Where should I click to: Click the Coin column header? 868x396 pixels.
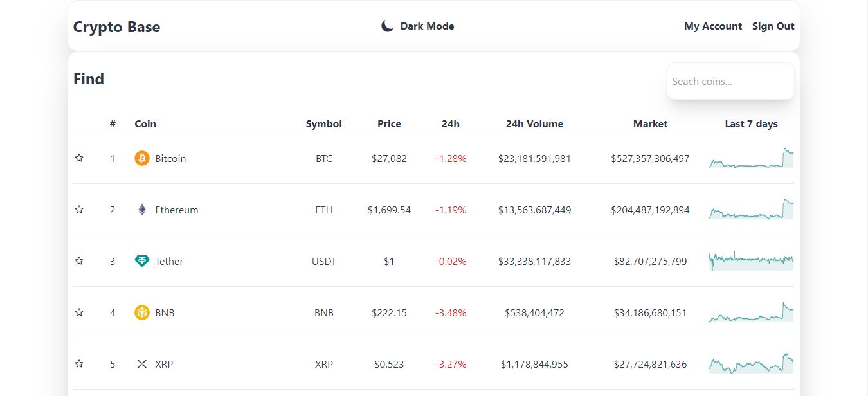[x=145, y=123]
